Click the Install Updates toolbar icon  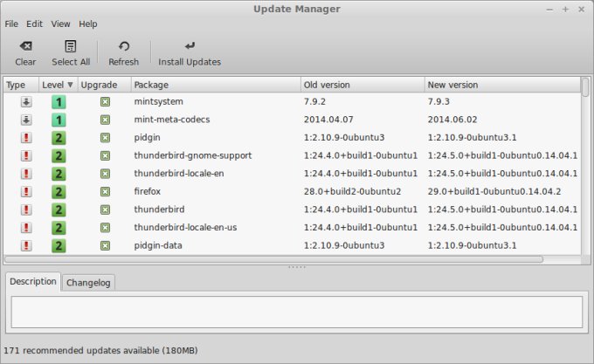(x=190, y=46)
